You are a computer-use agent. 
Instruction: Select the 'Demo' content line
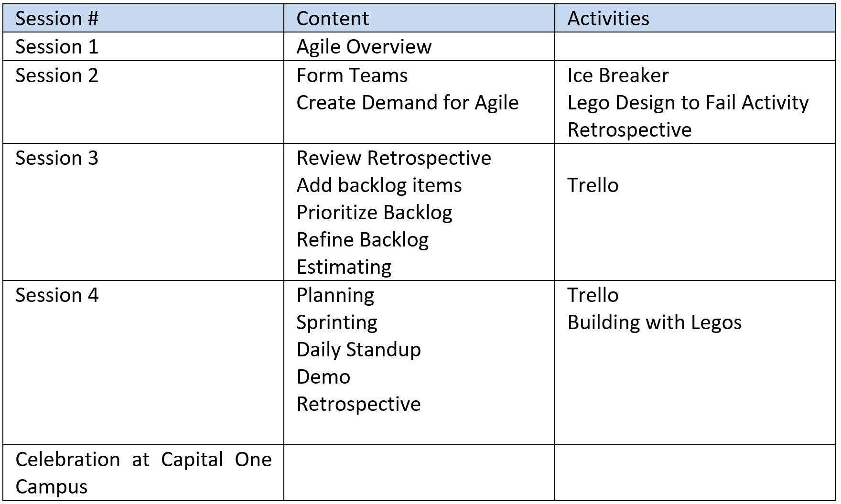(x=323, y=377)
